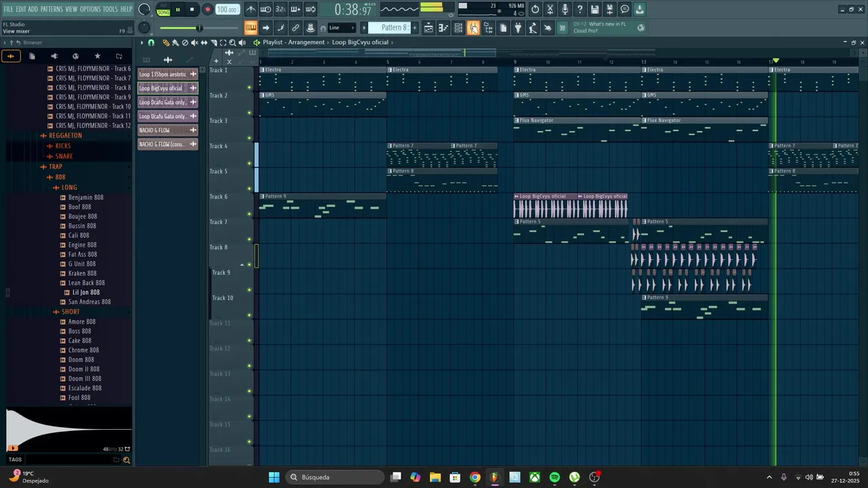Switch browser to the plugin database tab icon
868x488 pixels.
click(x=54, y=56)
